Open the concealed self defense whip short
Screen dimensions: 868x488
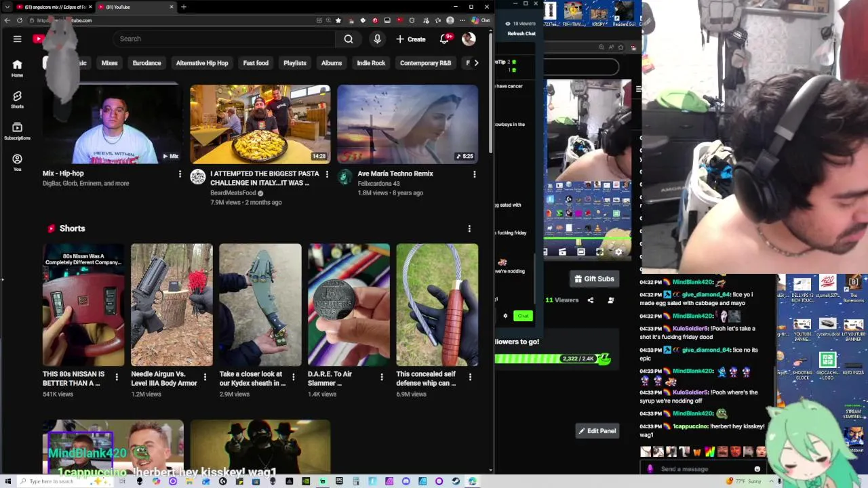tap(437, 305)
